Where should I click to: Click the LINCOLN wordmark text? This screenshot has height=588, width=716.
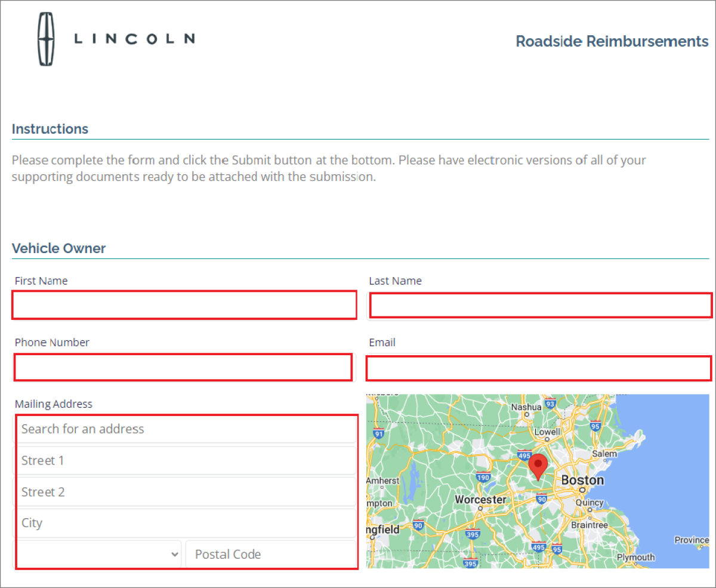134,39
